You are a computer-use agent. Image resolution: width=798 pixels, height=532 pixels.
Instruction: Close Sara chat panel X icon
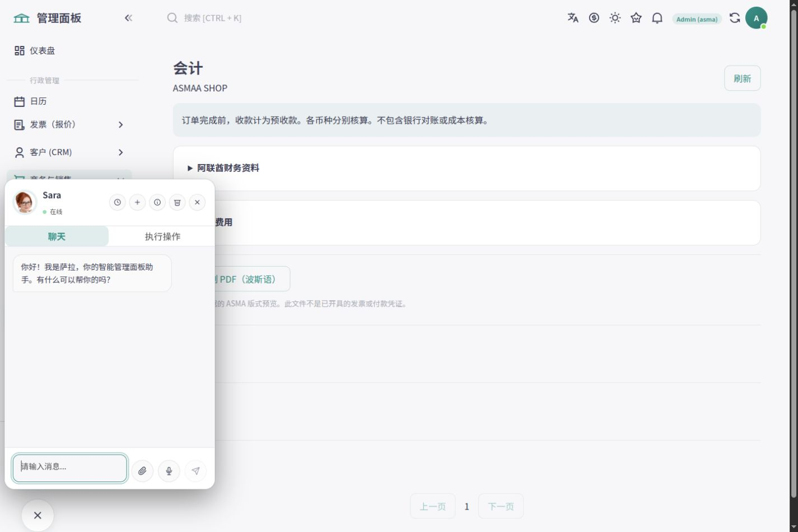tap(197, 202)
